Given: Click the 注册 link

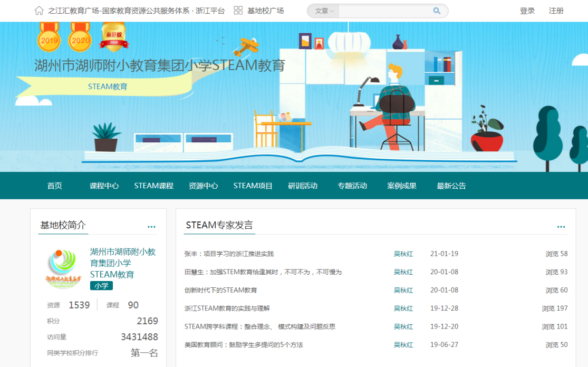Looking at the screenshot, I should click(556, 11).
